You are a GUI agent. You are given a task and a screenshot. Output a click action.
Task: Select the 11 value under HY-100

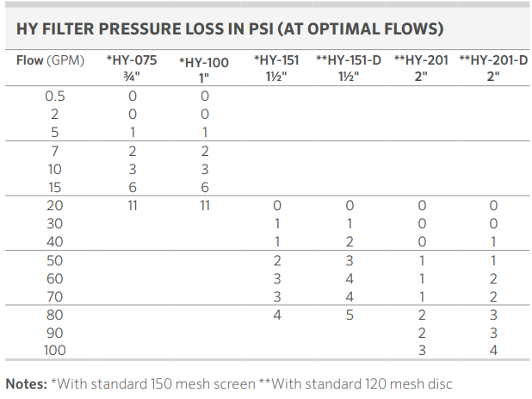point(205,206)
